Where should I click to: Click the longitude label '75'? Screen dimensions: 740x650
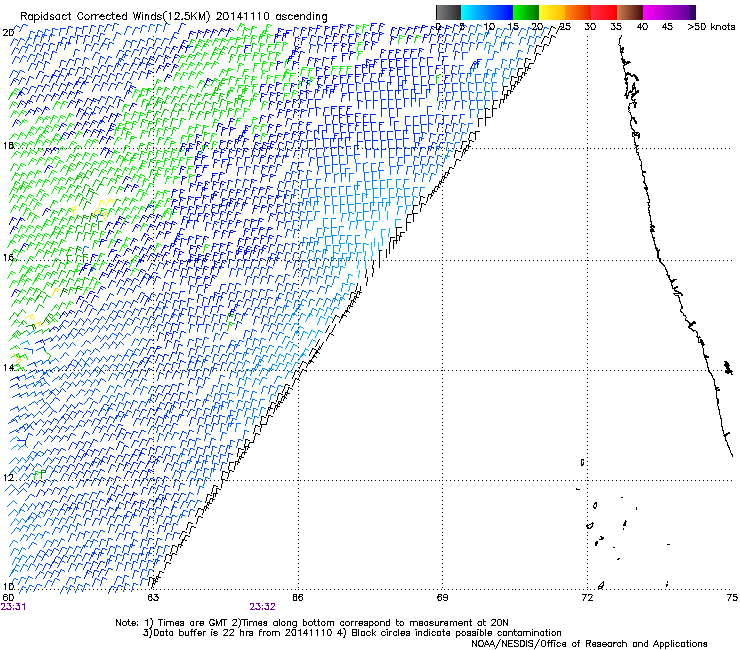(x=732, y=598)
